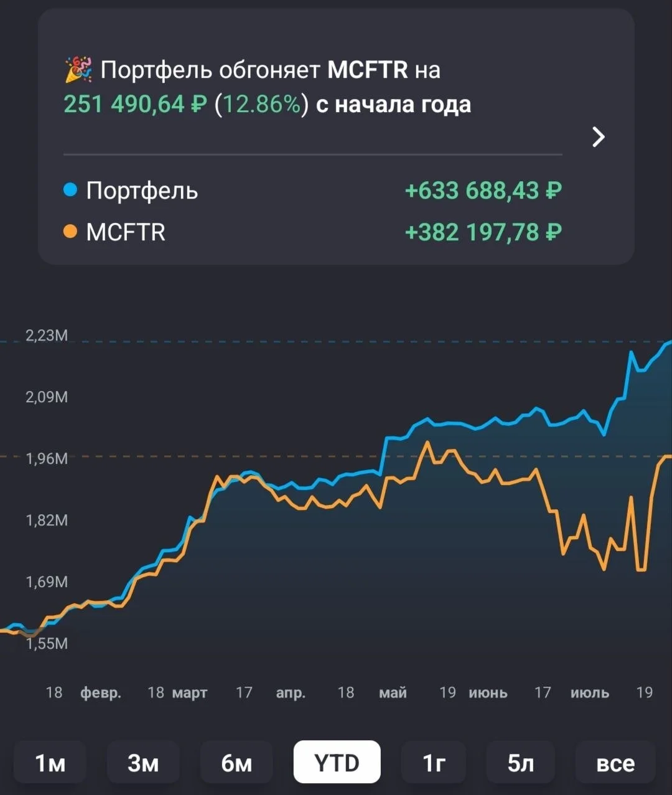Screen dimensions: 672x795
Task: Select the 6м period tab
Action: pos(236,762)
